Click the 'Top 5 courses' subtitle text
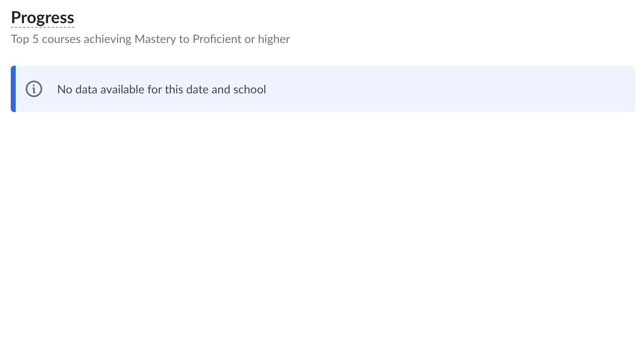Screen dimensions: 644x348 pos(150,39)
